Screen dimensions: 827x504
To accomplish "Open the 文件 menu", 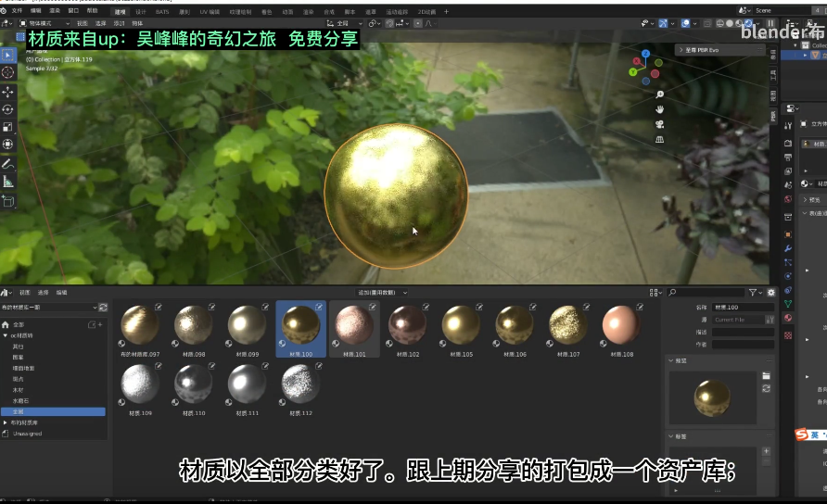I will tap(17, 10).
